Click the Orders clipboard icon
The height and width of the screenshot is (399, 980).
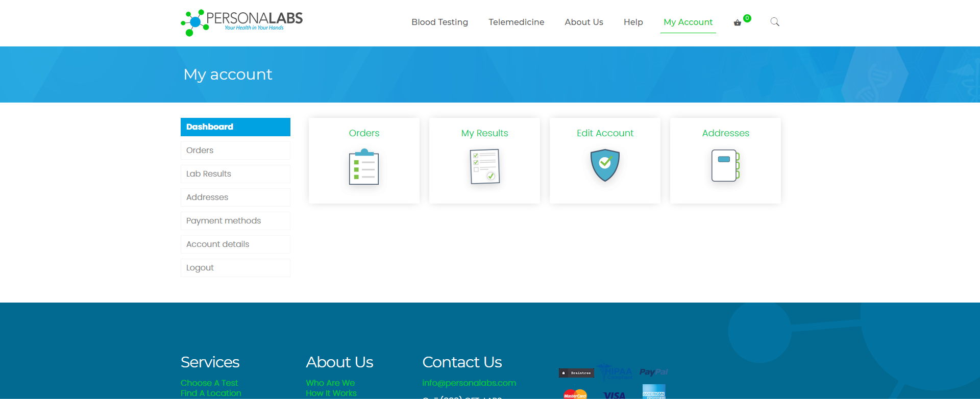(364, 166)
